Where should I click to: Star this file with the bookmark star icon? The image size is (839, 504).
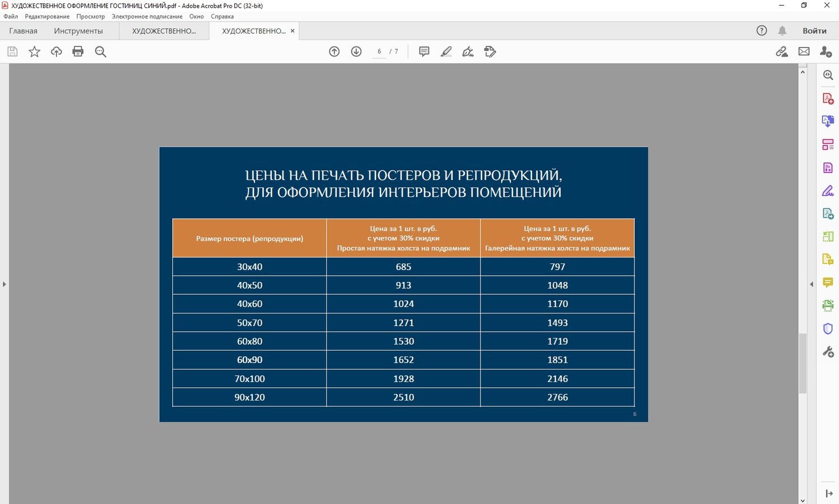coord(35,51)
